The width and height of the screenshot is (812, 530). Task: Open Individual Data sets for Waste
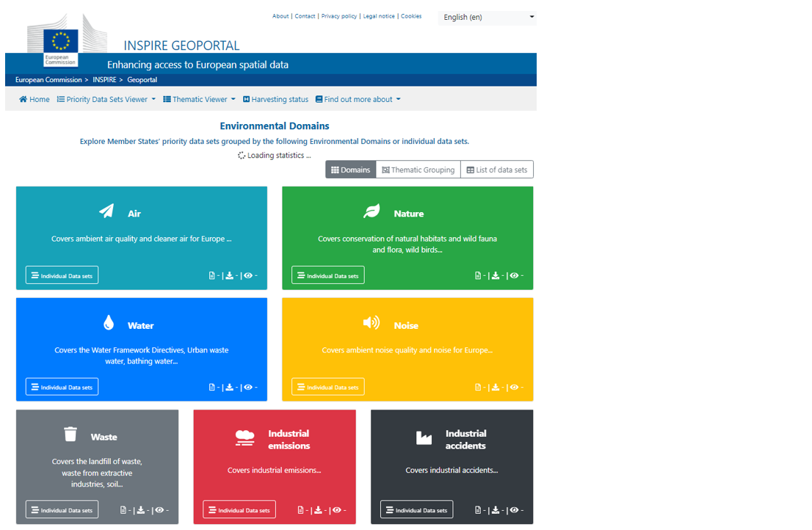pos(62,510)
